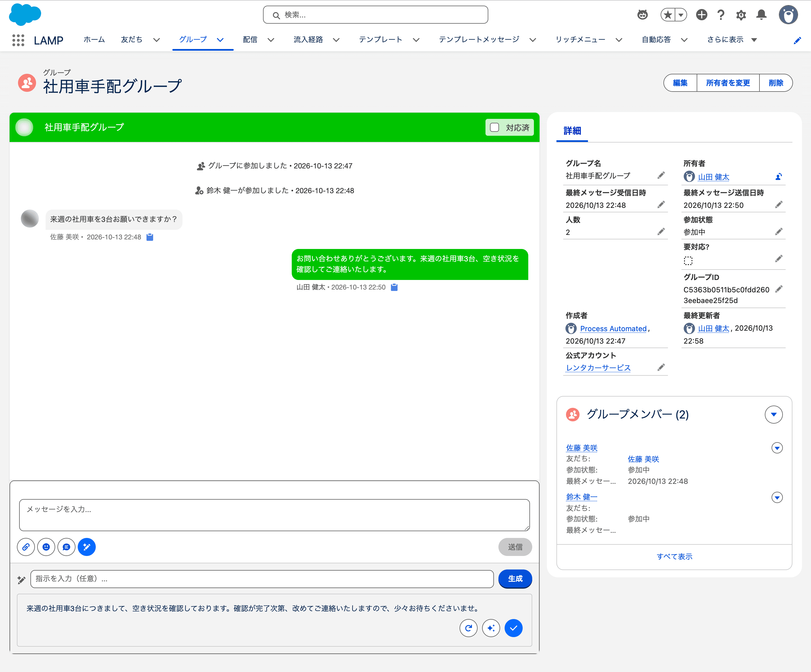
Task: Open the App Launcher grid icon
Action: (18, 40)
